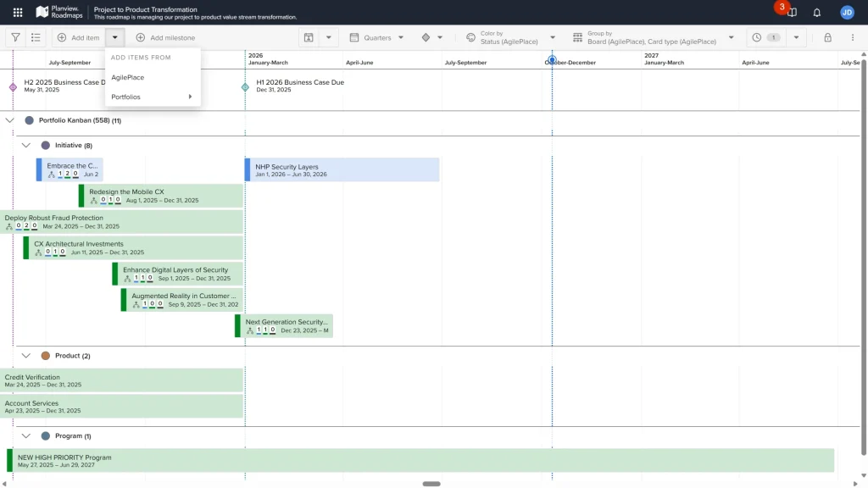This screenshot has height=488, width=868.
Task: Open Embrace the C... initiative card
Action: pos(70,169)
